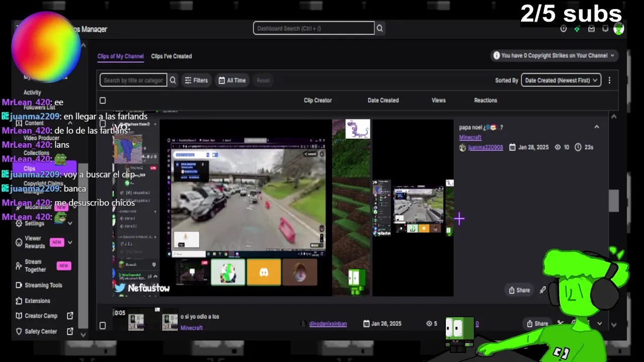Sort by the Views column header
The width and height of the screenshot is (644, 362).
(438, 101)
